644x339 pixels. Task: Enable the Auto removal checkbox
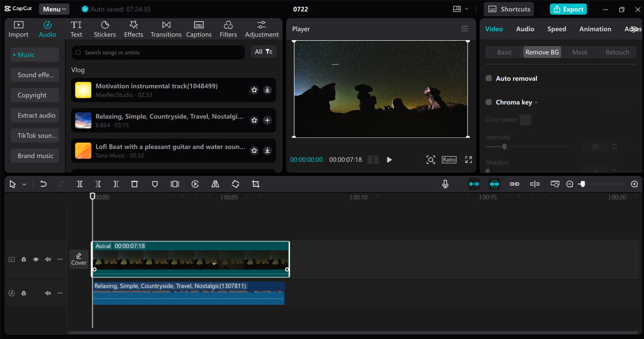click(489, 79)
